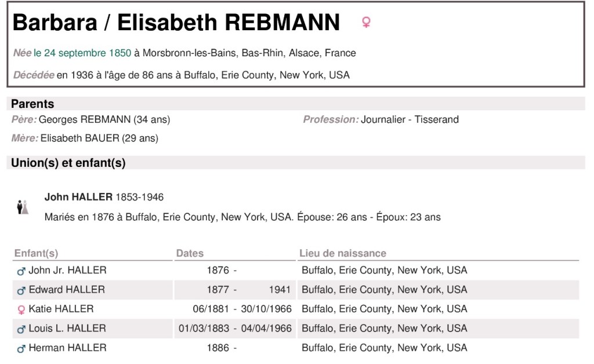Open Louis L. HALLER's page

pos(67,328)
